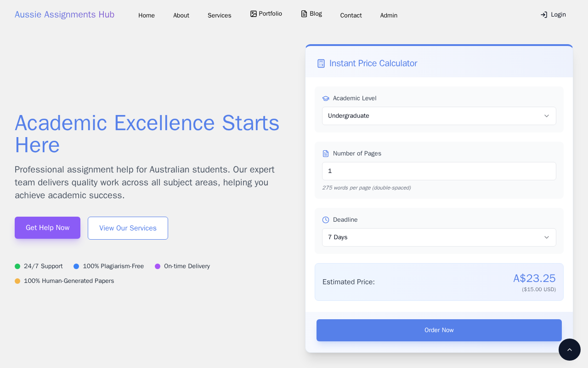588x368 pixels.
Task: Expand the Deadline dropdown showing 7 Days
Action: (439, 237)
